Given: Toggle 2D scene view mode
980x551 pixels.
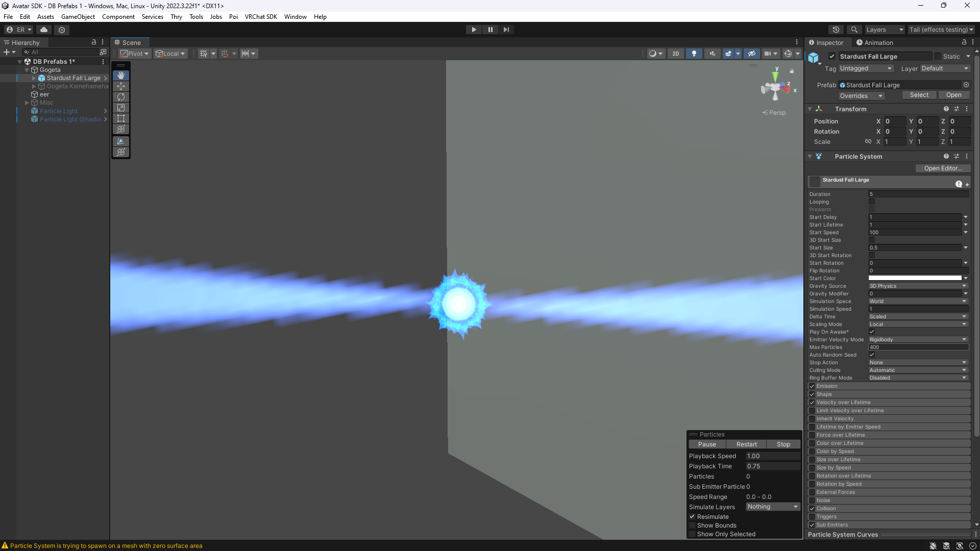Looking at the screenshot, I should [x=675, y=54].
